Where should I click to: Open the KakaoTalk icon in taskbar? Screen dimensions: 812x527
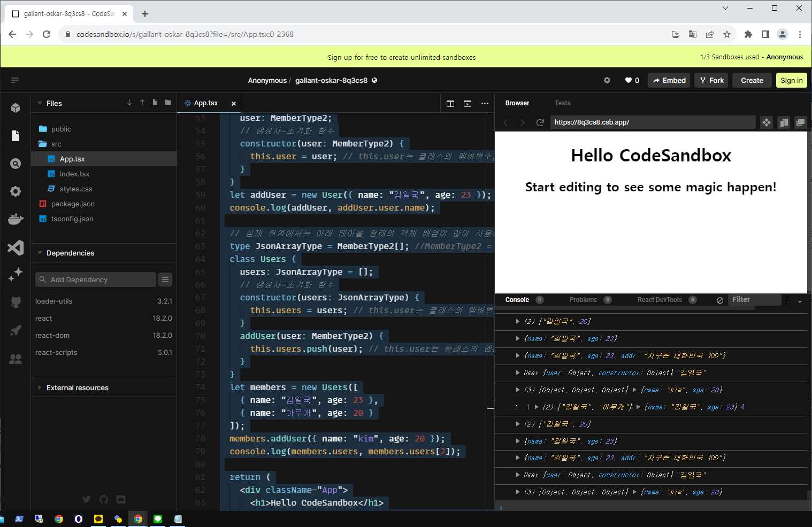(98, 518)
